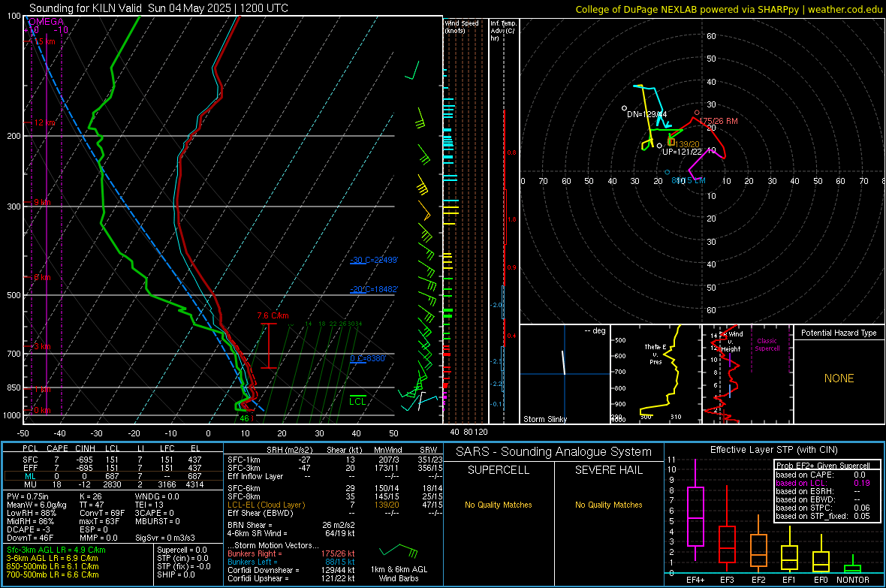
Task: Click 'No Quality Matches' under SEVERE HAIL
Action: (608, 505)
